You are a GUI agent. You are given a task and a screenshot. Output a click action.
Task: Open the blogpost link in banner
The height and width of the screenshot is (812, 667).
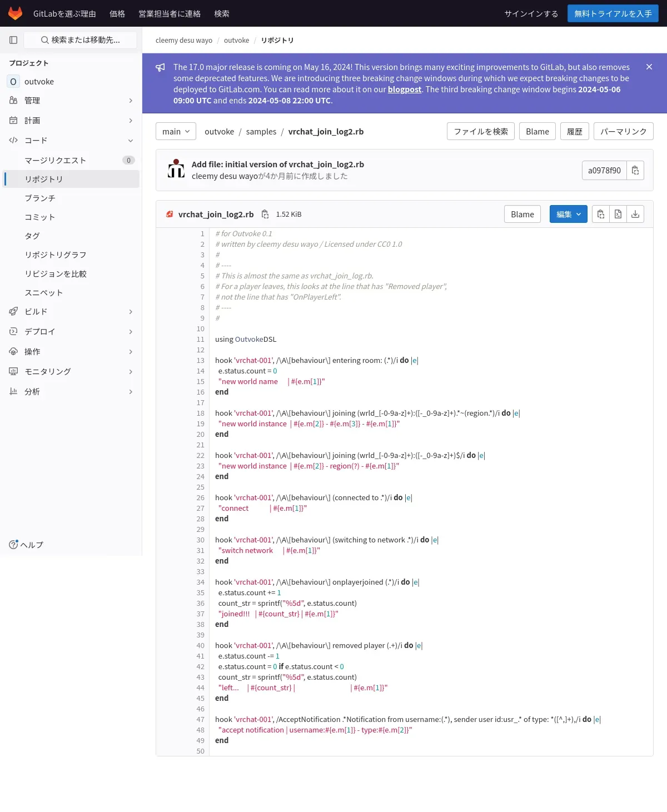405,89
